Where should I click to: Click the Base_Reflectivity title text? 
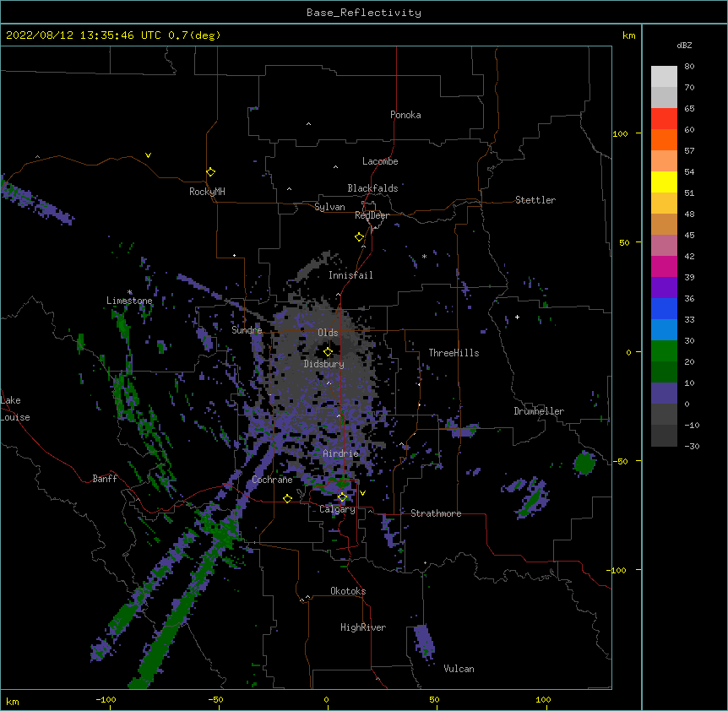click(364, 13)
